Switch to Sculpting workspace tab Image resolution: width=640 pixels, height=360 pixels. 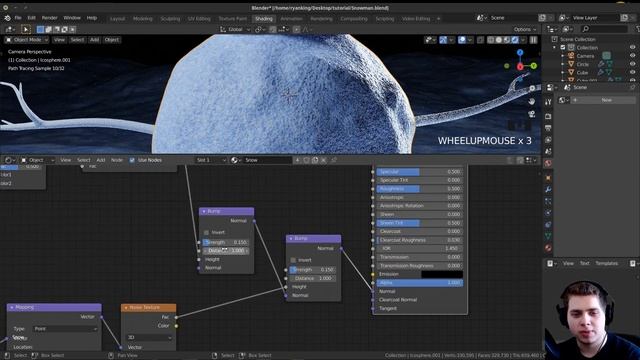click(170, 19)
